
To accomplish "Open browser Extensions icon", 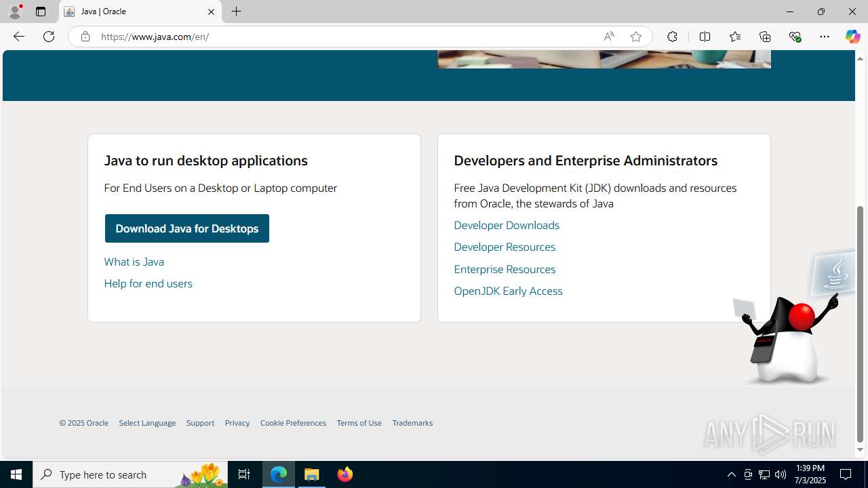I will pos(672,37).
